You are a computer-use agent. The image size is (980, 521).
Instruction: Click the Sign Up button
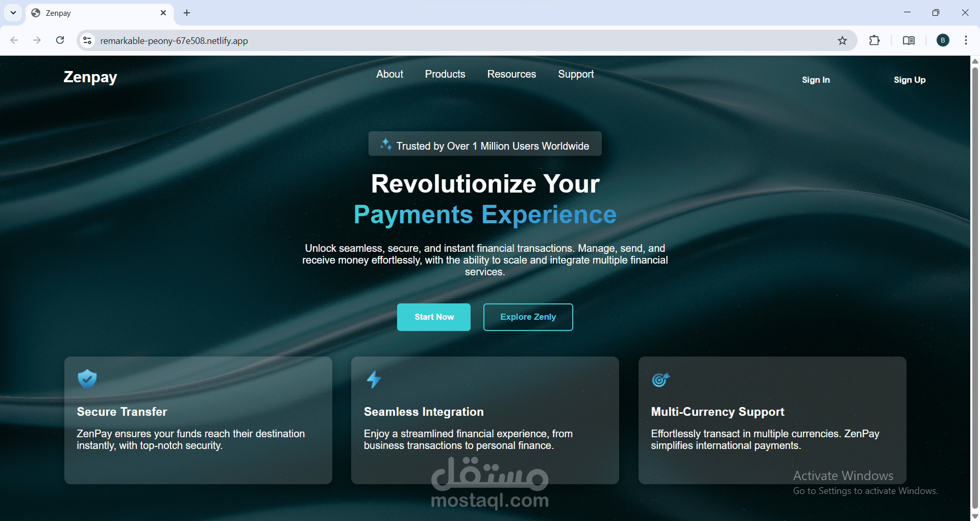(x=910, y=80)
